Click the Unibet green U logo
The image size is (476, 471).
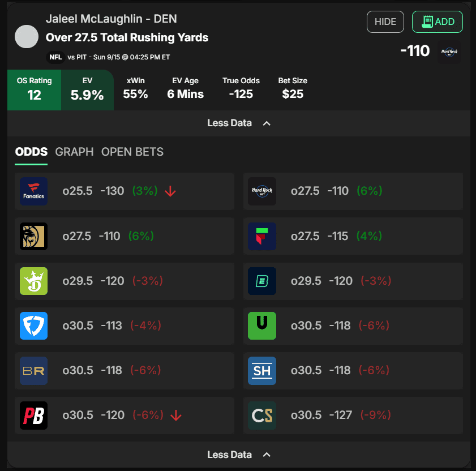[x=262, y=326]
